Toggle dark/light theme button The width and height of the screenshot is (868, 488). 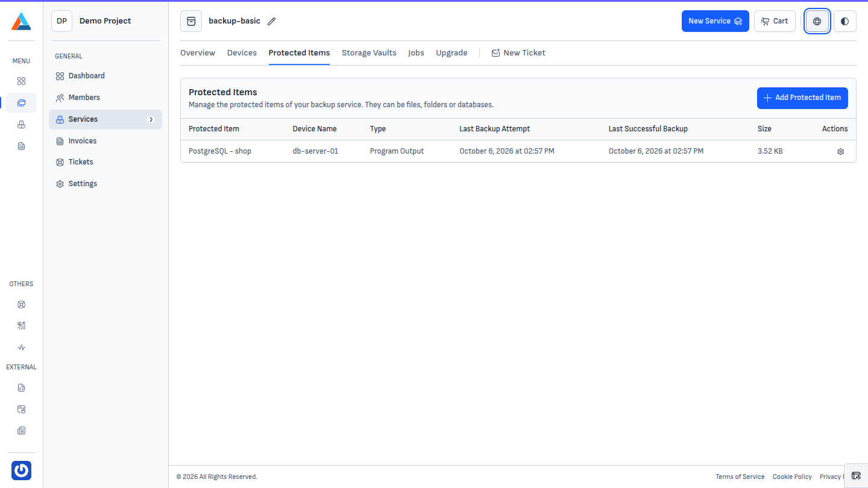click(x=845, y=21)
